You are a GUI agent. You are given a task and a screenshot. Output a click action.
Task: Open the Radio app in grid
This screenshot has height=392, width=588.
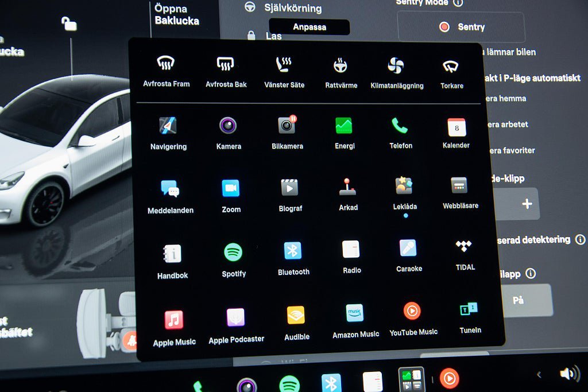351,257
